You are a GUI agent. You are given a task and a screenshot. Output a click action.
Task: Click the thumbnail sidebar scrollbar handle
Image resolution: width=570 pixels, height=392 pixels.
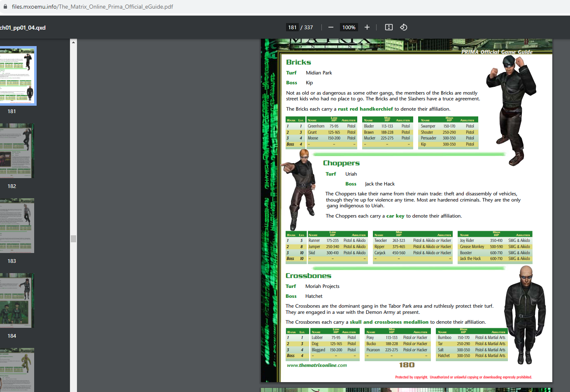(73, 239)
